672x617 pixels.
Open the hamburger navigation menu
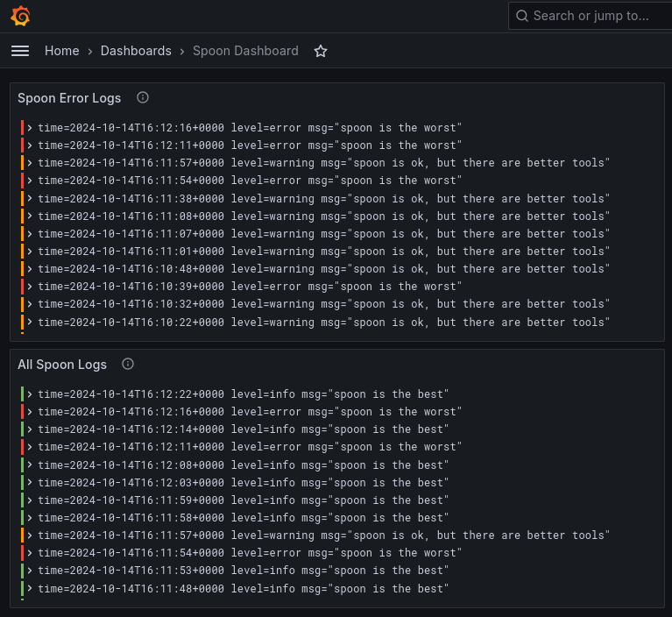(20, 51)
